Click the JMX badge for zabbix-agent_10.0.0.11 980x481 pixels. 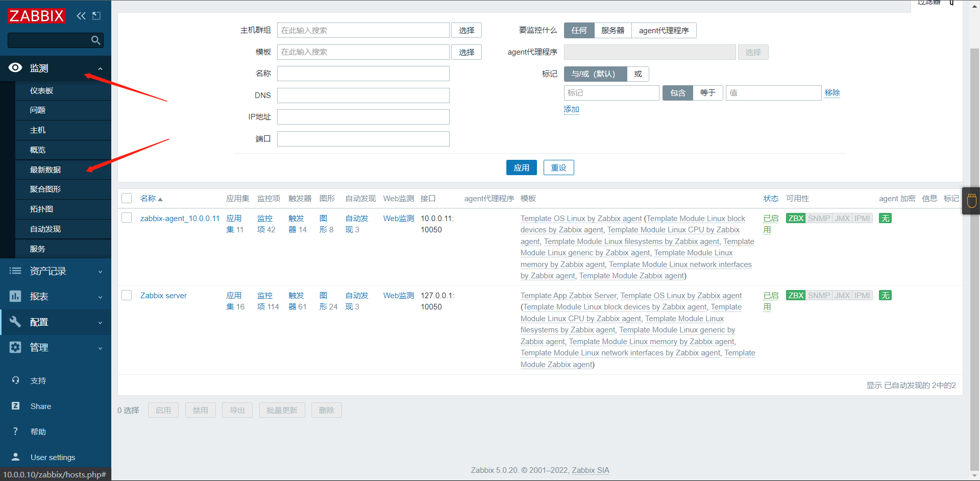tap(842, 218)
